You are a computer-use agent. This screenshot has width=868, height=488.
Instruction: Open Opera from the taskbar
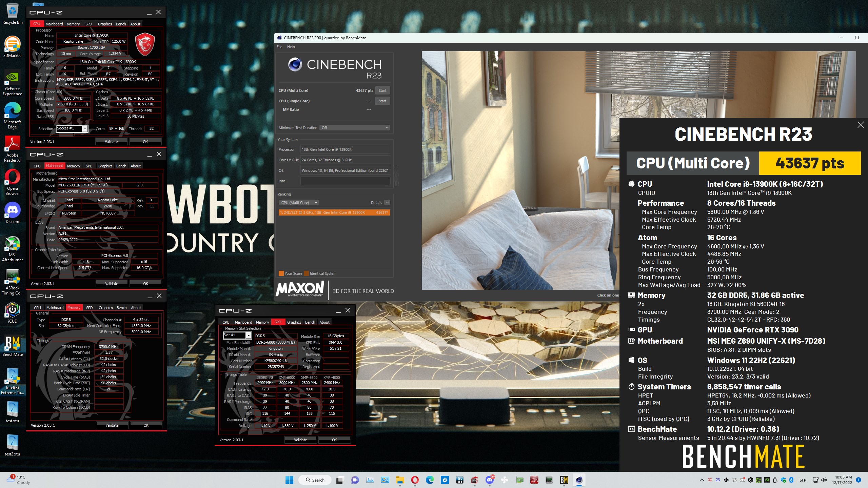pos(415,480)
